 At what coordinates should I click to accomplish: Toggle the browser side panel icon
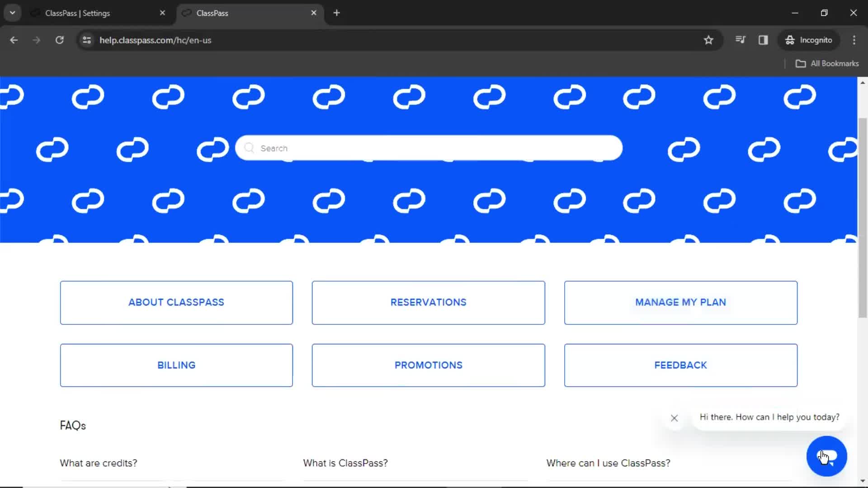click(x=763, y=40)
